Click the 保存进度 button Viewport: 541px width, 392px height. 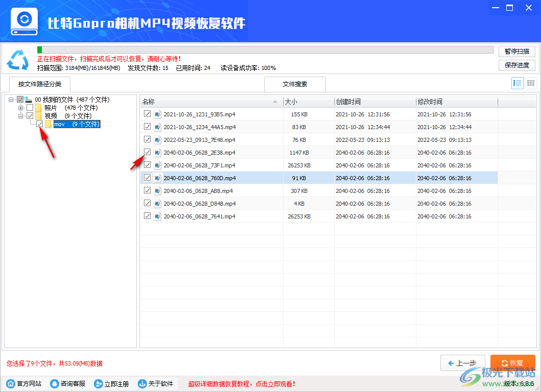click(517, 65)
